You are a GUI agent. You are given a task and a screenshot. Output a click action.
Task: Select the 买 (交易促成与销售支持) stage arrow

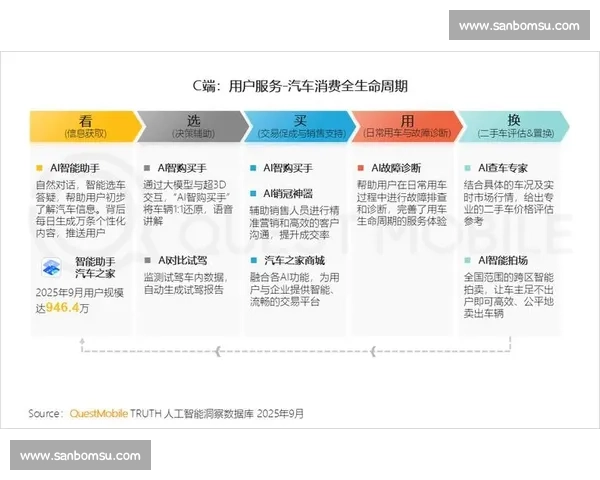(x=300, y=127)
